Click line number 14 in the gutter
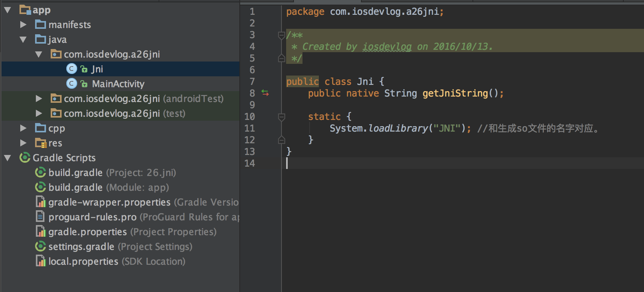This screenshot has height=292, width=644. pos(250,164)
